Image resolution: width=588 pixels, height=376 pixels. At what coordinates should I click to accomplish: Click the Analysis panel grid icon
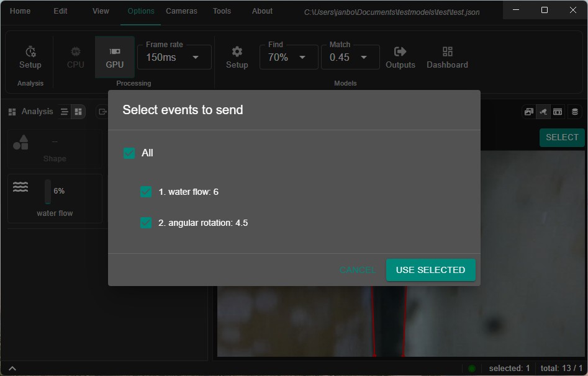12,112
